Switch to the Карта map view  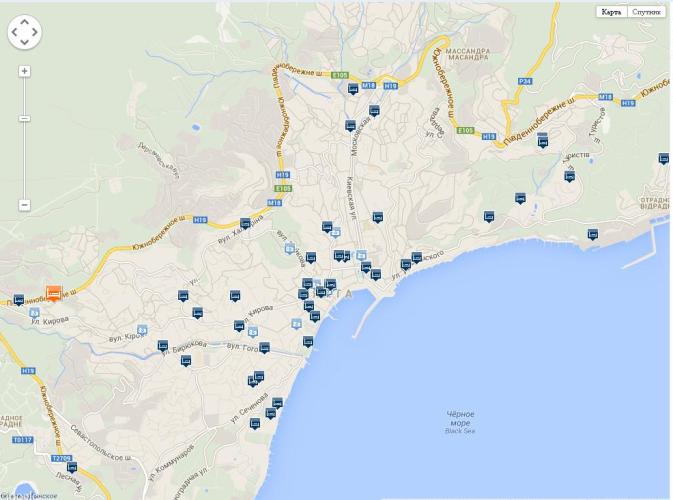coord(612,12)
